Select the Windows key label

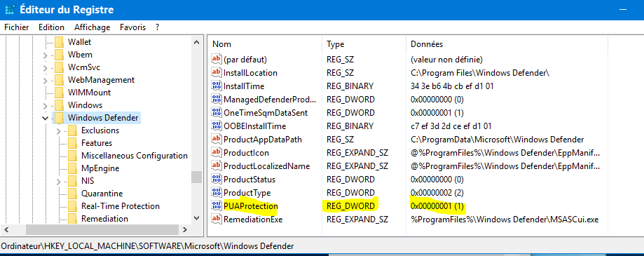pyautogui.click(x=85, y=105)
